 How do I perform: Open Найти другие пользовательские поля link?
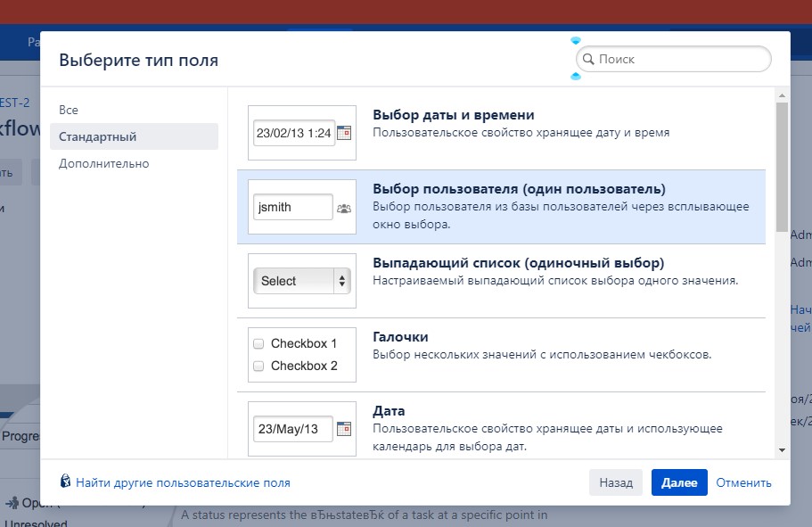pyautogui.click(x=183, y=482)
